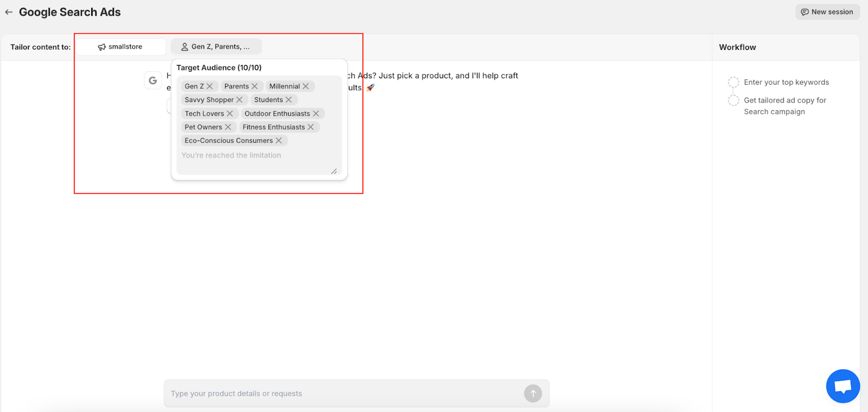Viewport: 868px width, 412px height.
Task: Remove the Outdoor Enthusiasts tag
Action: pos(316,113)
